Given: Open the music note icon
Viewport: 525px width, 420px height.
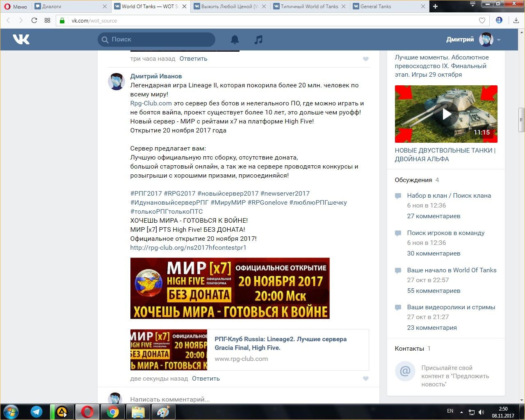Looking at the screenshot, I should (258, 39).
